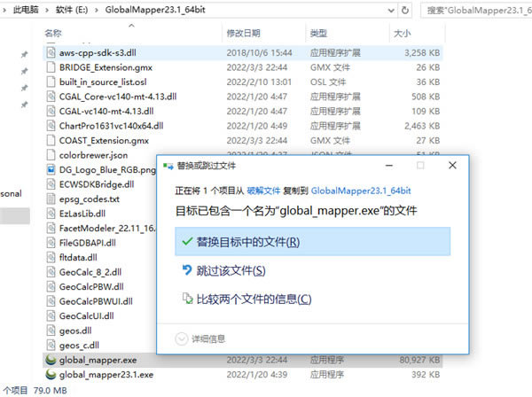Click the 80,927 KB size cell
Viewport: 532px width, 397px height.
[x=419, y=360]
